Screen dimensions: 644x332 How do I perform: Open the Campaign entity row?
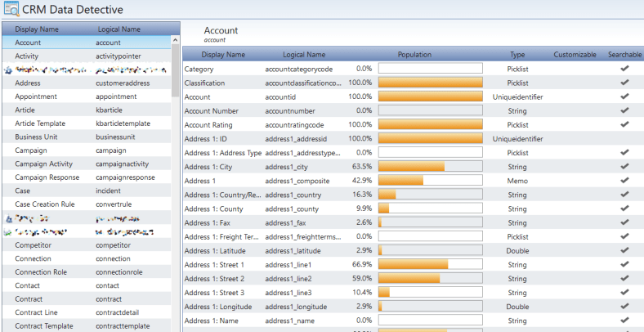click(87, 150)
